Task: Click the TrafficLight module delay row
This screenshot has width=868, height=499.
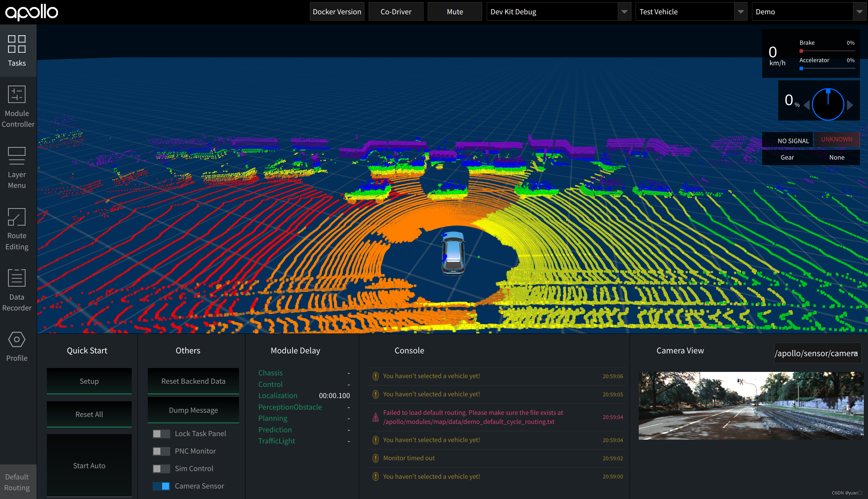Action: pyautogui.click(x=304, y=441)
